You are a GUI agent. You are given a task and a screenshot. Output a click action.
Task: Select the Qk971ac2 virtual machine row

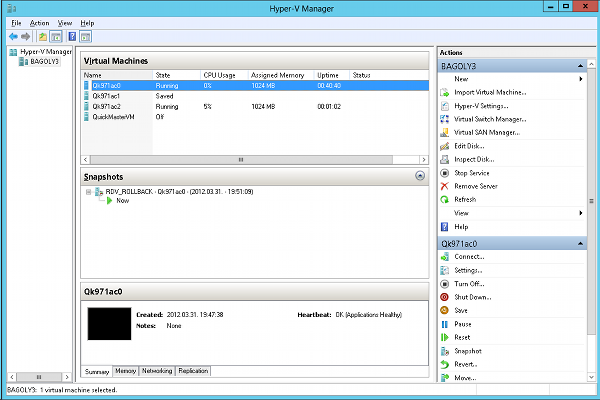click(254, 106)
